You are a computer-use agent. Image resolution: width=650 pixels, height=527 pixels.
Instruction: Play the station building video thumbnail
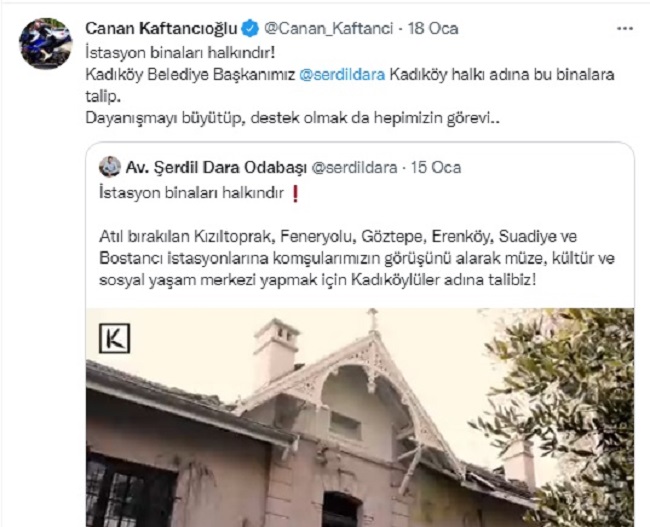pos(360,417)
